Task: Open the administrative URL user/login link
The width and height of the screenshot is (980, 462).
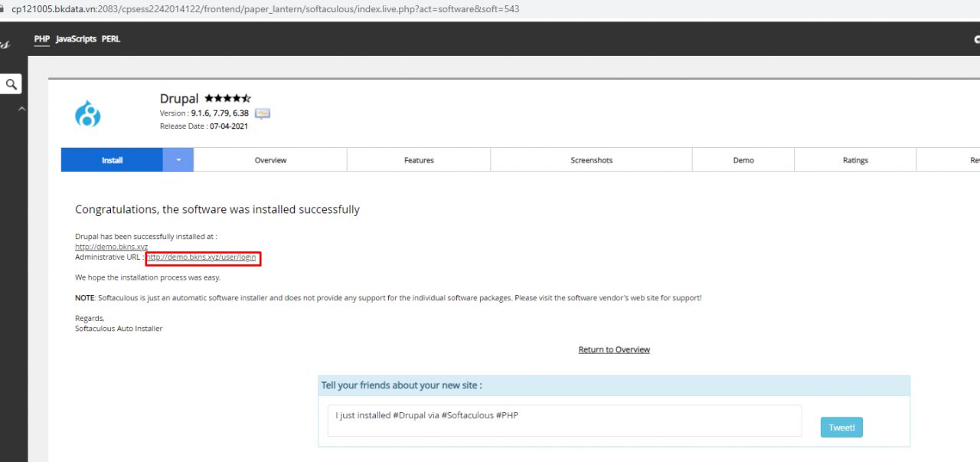Action: (201, 257)
